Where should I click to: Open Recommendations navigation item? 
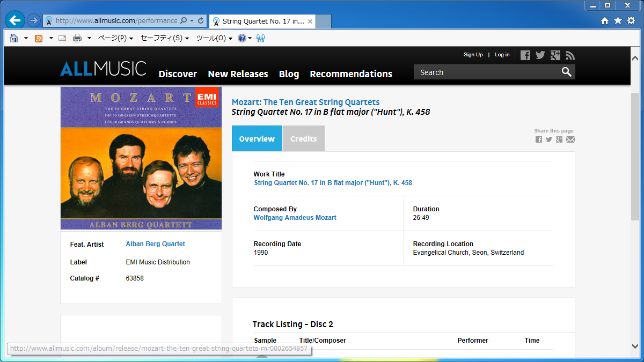(351, 74)
